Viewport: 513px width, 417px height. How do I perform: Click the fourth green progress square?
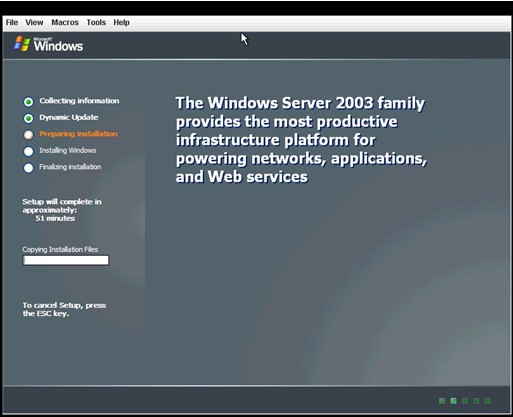click(476, 401)
